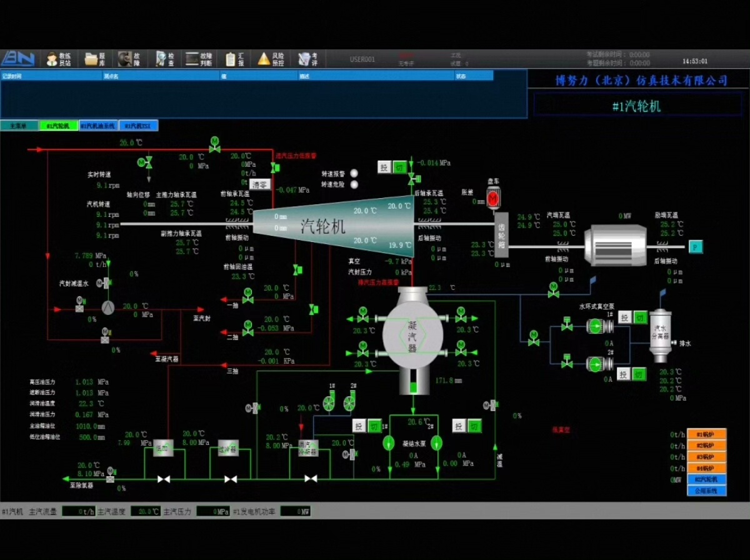Click the 转速报警 speed alarm indicator lamp
This screenshot has width=750, height=560.
pos(354,173)
